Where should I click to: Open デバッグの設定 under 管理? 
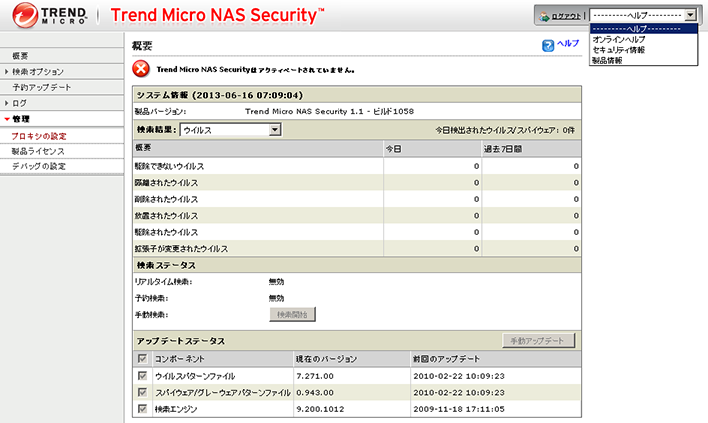[39, 166]
